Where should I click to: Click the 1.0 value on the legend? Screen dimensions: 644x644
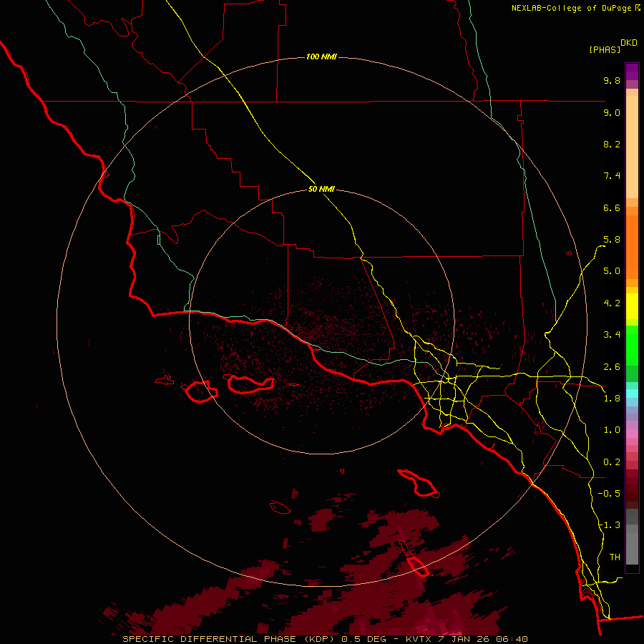[x=612, y=430]
